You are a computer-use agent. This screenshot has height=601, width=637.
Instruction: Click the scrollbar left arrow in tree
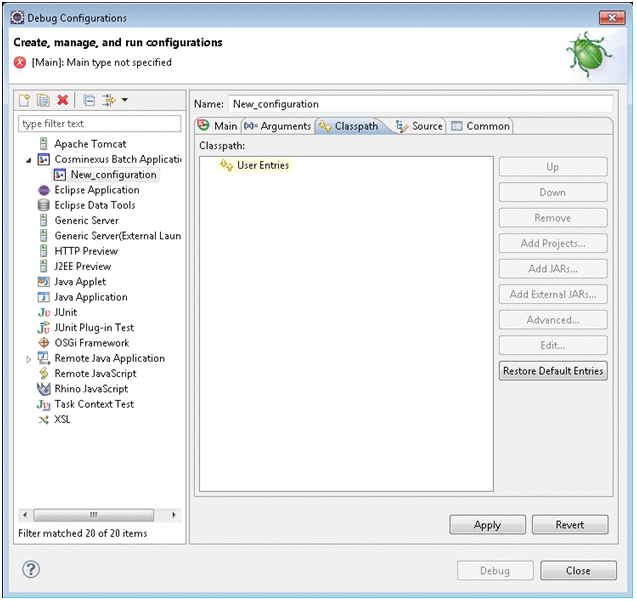point(25,515)
